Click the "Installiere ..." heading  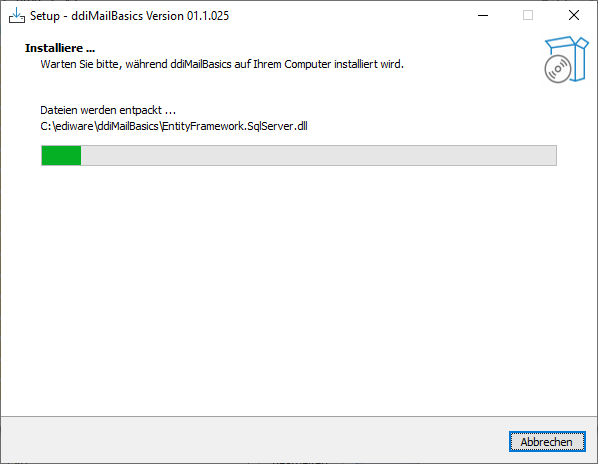tap(60, 48)
